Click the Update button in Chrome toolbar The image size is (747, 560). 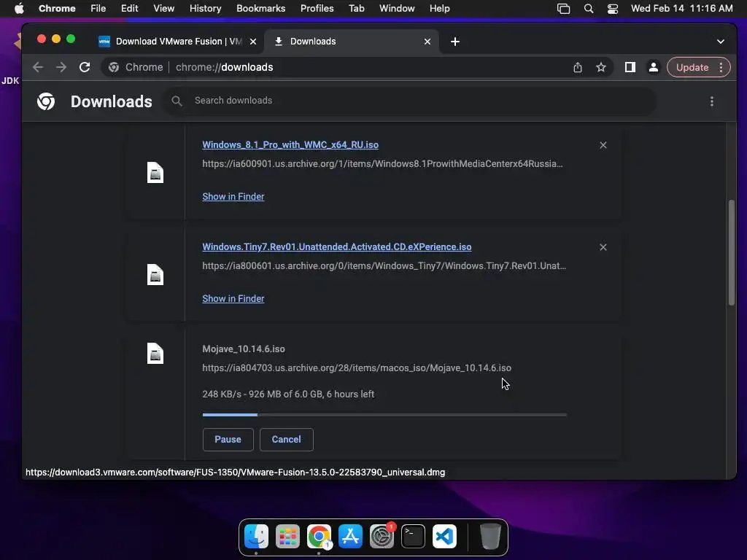[692, 67]
